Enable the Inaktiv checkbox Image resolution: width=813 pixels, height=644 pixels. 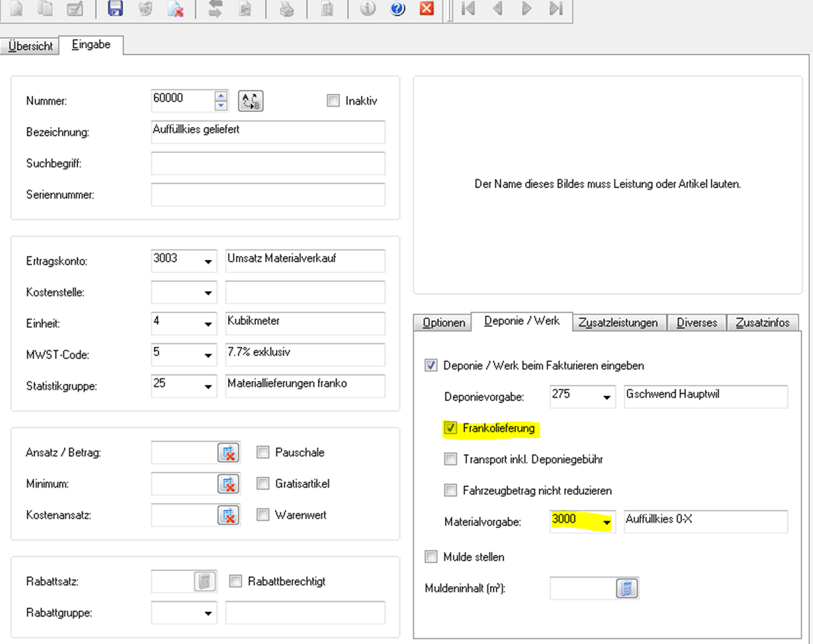coord(334,101)
